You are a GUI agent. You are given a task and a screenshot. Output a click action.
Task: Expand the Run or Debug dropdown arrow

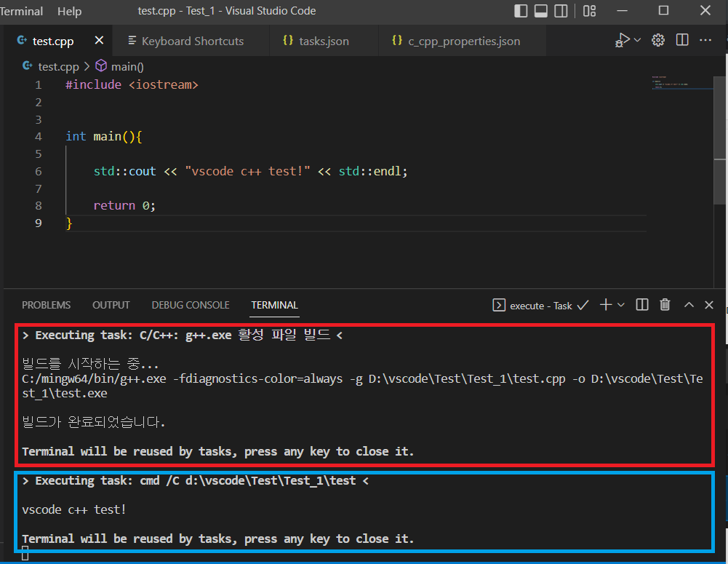point(638,40)
